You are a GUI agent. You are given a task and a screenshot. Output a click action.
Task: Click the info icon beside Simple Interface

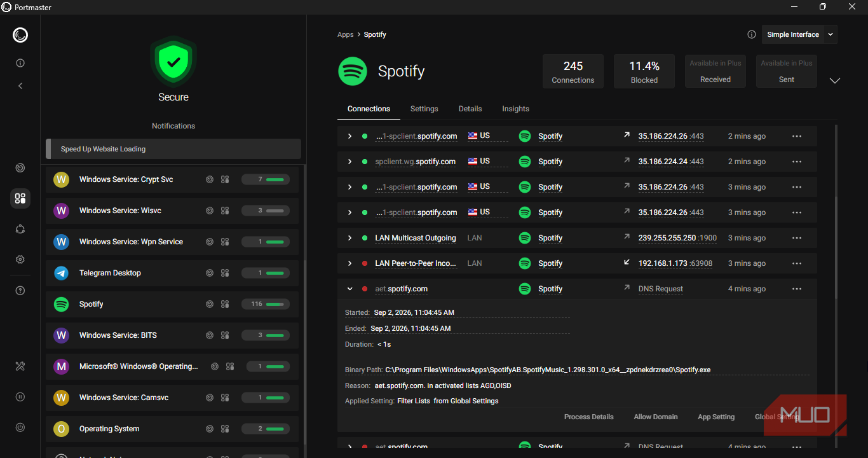point(752,34)
